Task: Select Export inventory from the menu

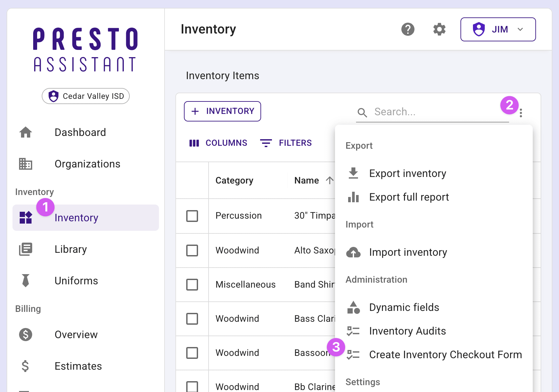Action: point(434,173)
